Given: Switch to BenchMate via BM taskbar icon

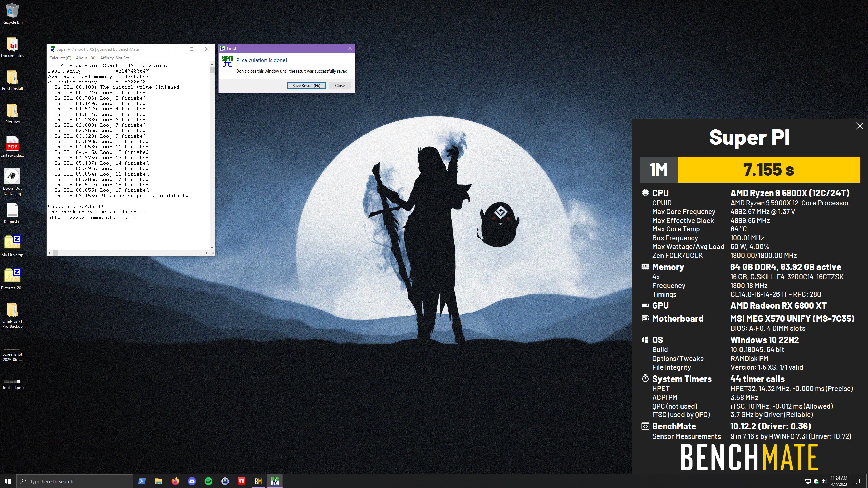Looking at the screenshot, I should tap(258, 481).
